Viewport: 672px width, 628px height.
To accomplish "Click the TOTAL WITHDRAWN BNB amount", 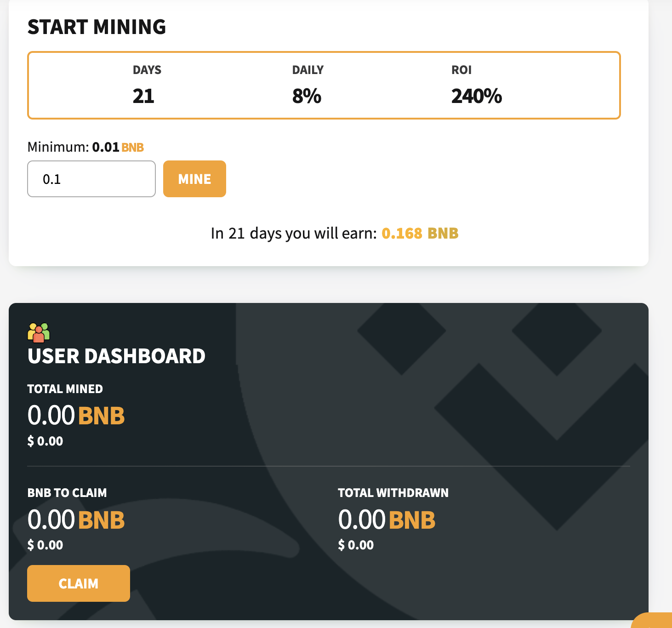I will 387,520.
